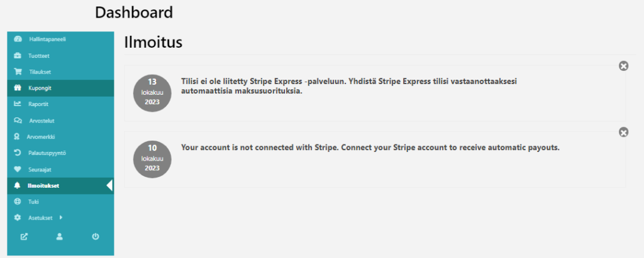Click the external link icon in sidebar footer

click(24, 237)
